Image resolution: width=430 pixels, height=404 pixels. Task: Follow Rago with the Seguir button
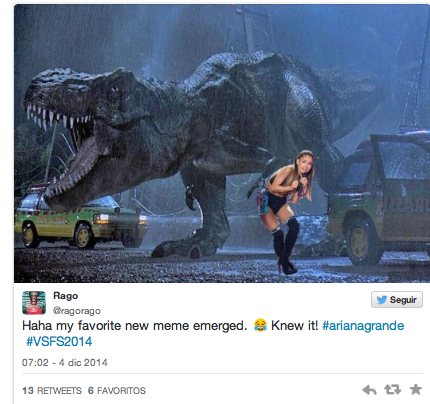(397, 300)
